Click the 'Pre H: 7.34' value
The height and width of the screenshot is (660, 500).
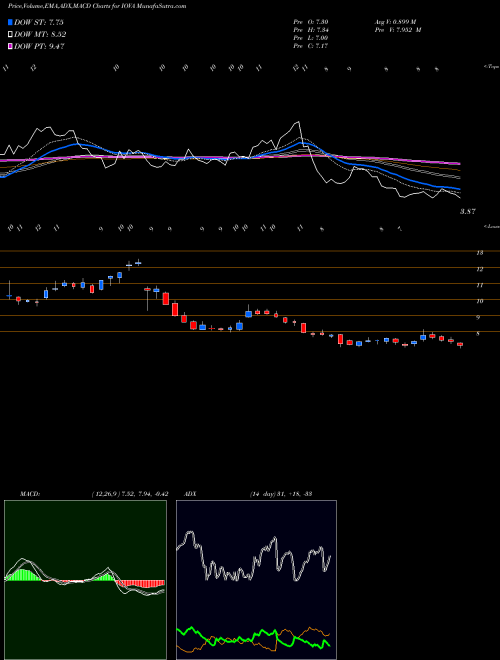311,30
